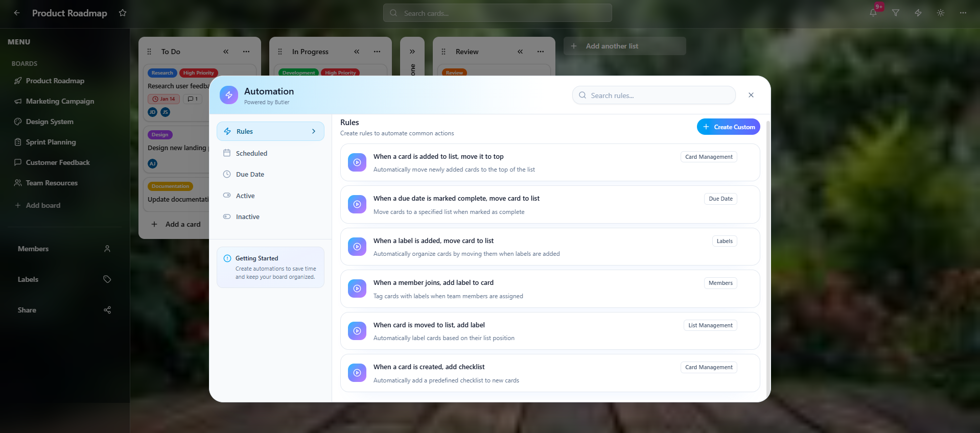Collapse the In Progress list
Viewport: 980px width, 433px height.
coord(357,52)
